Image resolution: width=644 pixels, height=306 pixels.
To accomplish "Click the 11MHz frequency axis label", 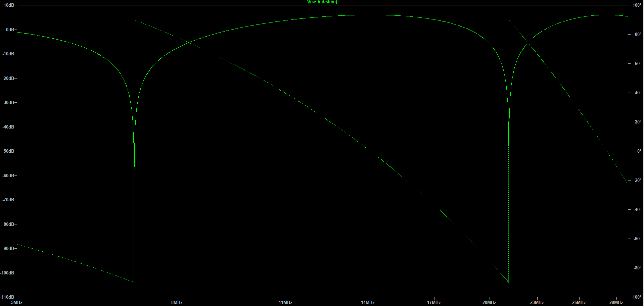I will click(285, 303).
